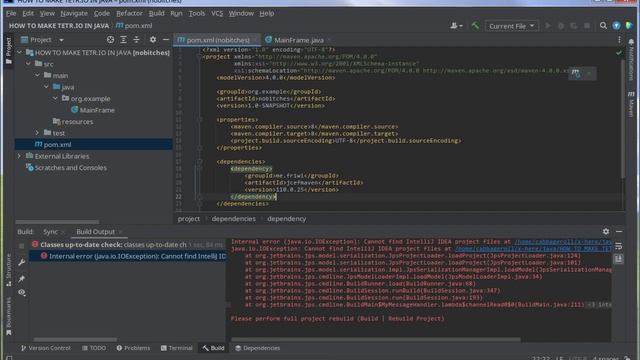Click the build wrench icon
Image resolution: width=640 pixels, height=360 pixels.
tap(22, 262)
